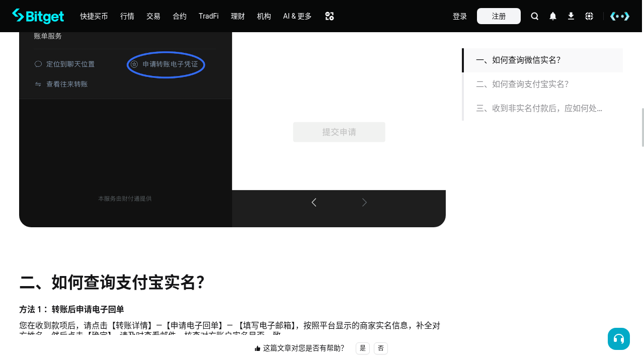Screen dimensions: 644x362
Task: Click the text 这篇文章对您是否有帮助?
Action: (303, 348)
